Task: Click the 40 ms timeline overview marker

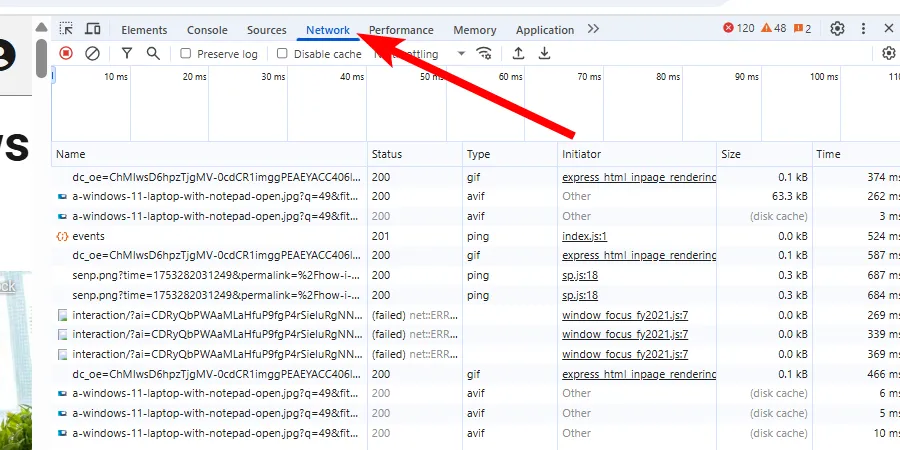Action: click(352, 76)
